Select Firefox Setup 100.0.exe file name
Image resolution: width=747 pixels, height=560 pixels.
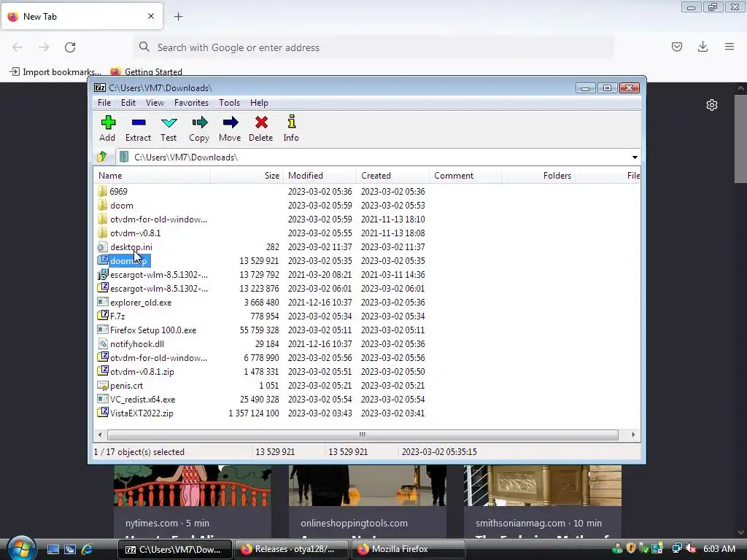point(153,330)
